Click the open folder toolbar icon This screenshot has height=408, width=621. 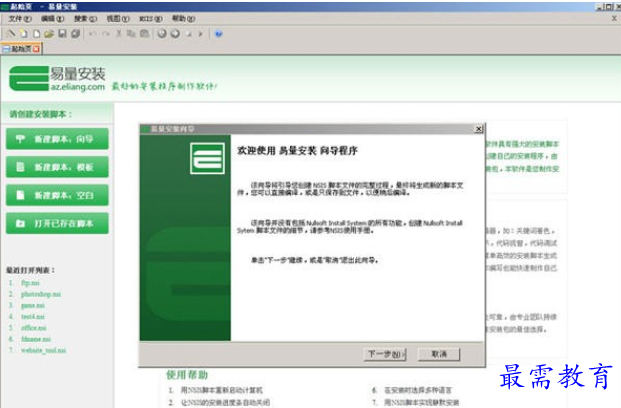coord(49,34)
